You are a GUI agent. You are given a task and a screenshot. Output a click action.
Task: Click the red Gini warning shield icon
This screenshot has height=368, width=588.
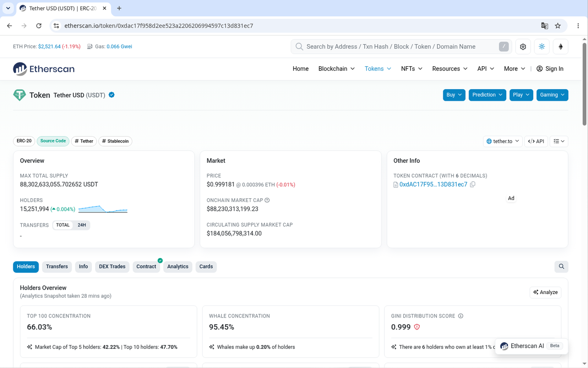[417, 327]
